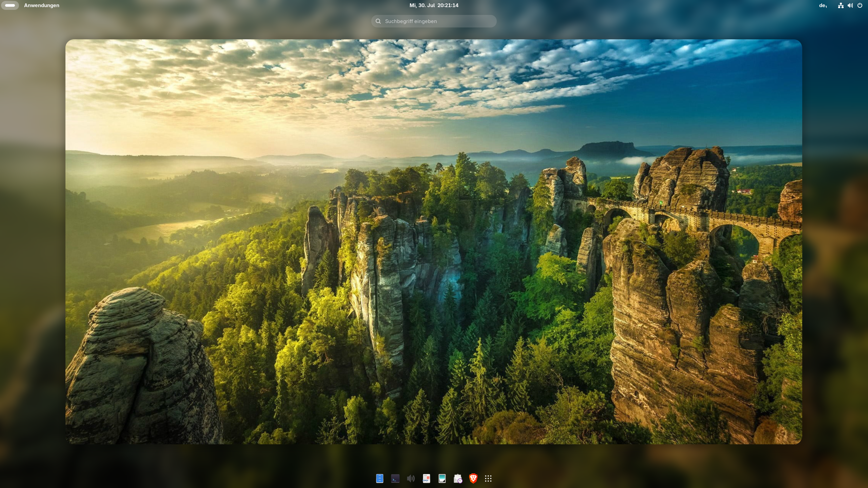The height and width of the screenshot is (488, 868).
Task: Open the 'de' keyboard layout dropdown
Action: 823,5
